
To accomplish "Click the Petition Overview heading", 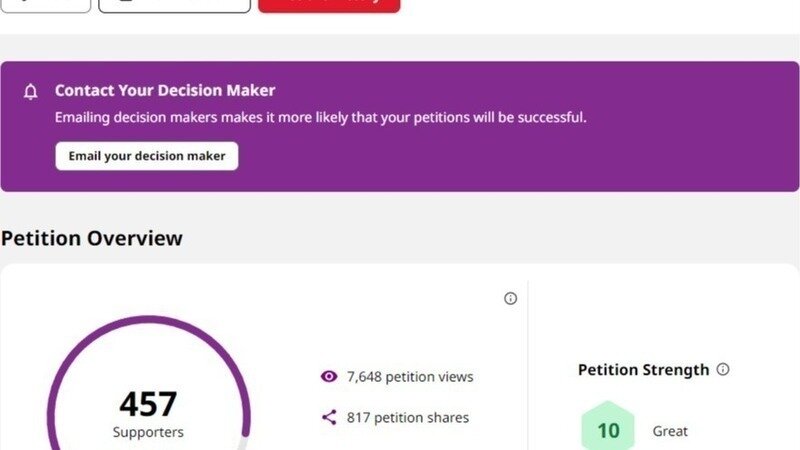I will point(92,238).
